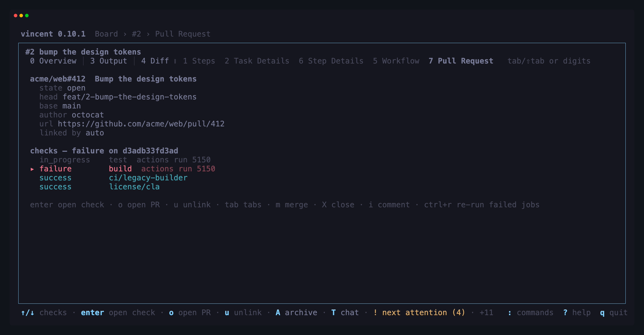Image resolution: width=644 pixels, height=335 pixels.
Task: Open the GitHub pull request URL
Action: [141, 124]
